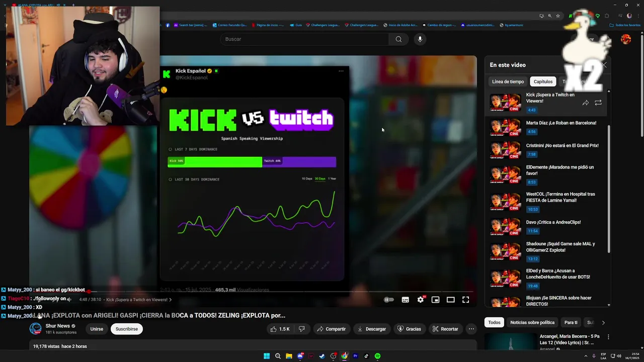Screen dimensions: 644x362
Task: Toggle the autoplay switch in player
Action: 389,300
